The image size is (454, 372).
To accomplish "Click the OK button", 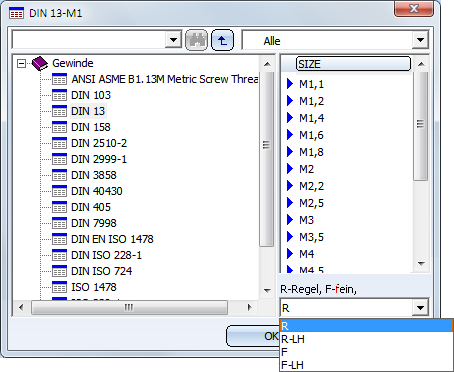I will (x=253, y=336).
